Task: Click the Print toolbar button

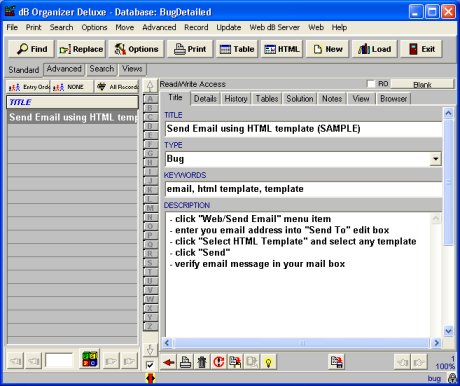Action: point(190,49)
